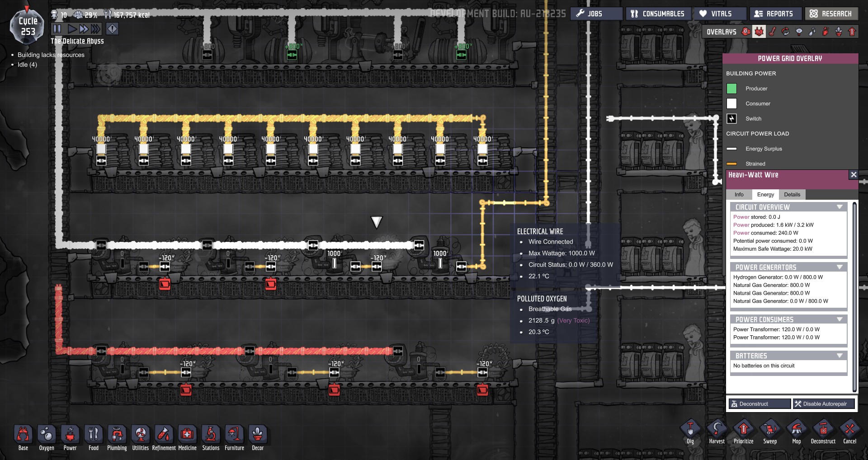The width and height of the screenshot is (868, 460).
Task: Click the green Producer color swatch
Action: (731, 89)
